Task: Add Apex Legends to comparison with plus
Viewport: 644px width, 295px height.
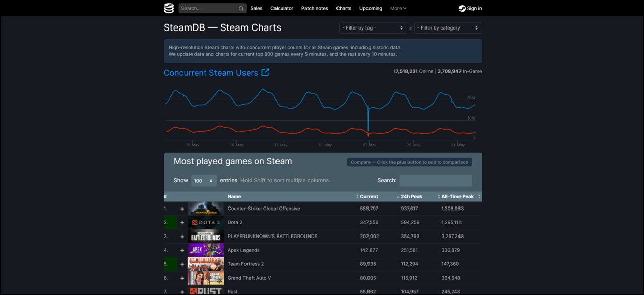Action: (x=182, y=250)
